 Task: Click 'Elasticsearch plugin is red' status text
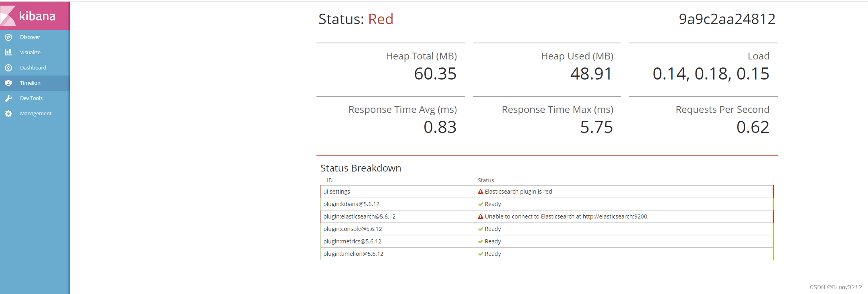[x=518, y=192]
